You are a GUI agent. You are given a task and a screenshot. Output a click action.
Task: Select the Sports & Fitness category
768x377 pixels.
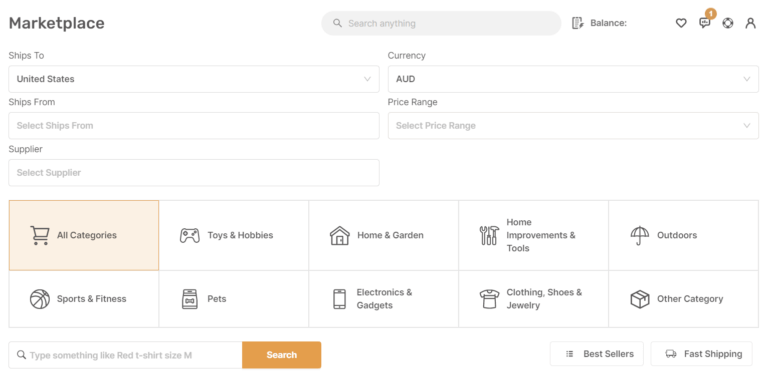(84, 299)
